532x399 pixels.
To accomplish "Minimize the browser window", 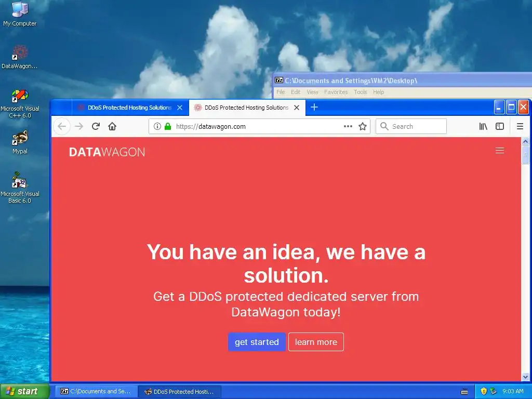I will coord(499,107).
